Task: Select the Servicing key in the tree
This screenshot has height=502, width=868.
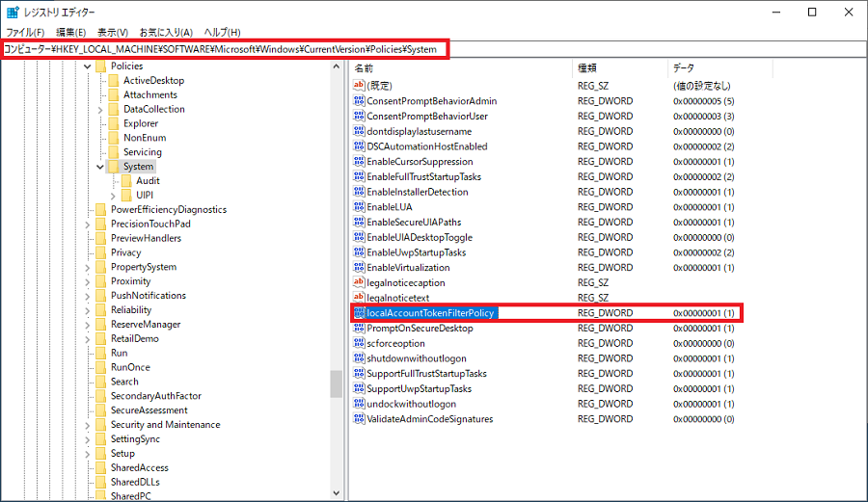Action: (x=143, y=152)
